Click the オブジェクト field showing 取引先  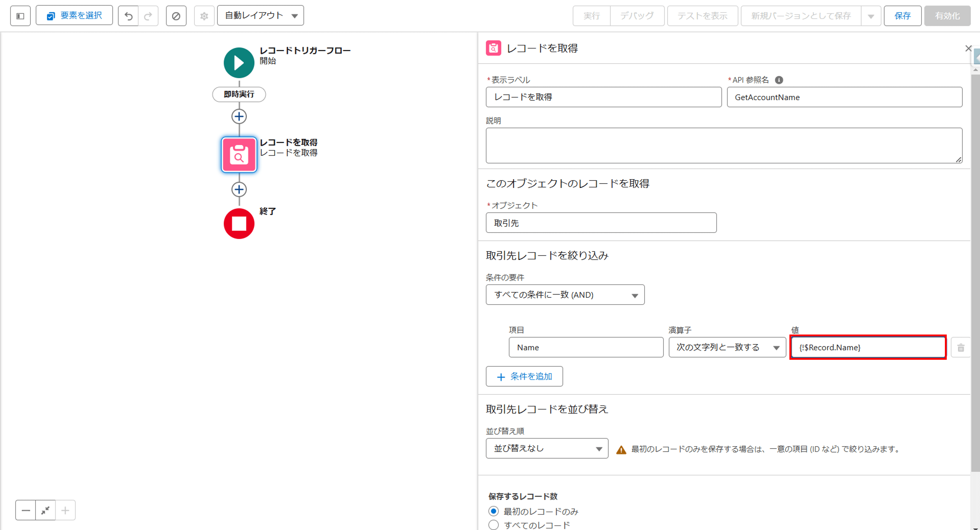(601, 223)
